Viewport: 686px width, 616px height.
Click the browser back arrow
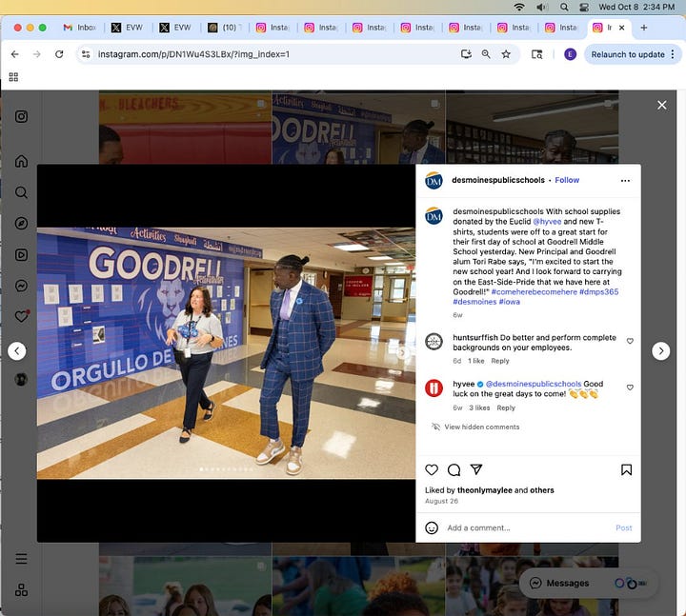[x=15, y=54]
